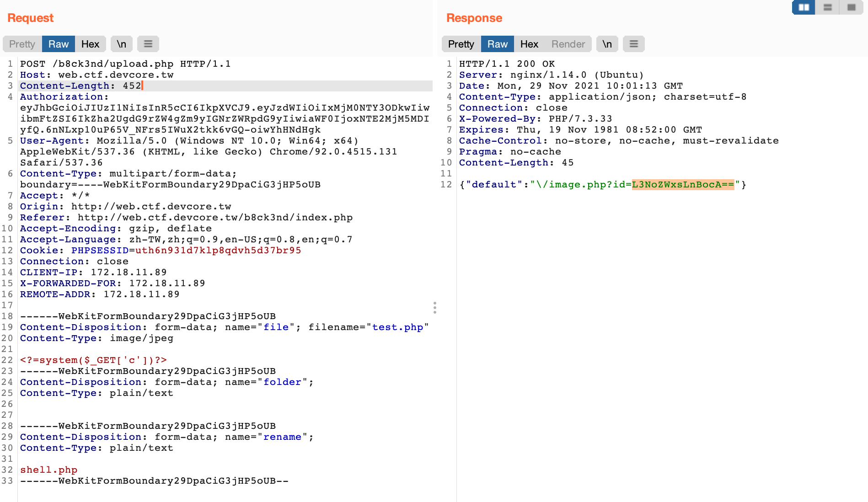
Task: Click the vertical three-dot handle beside the request
Action: click(435, 308)
